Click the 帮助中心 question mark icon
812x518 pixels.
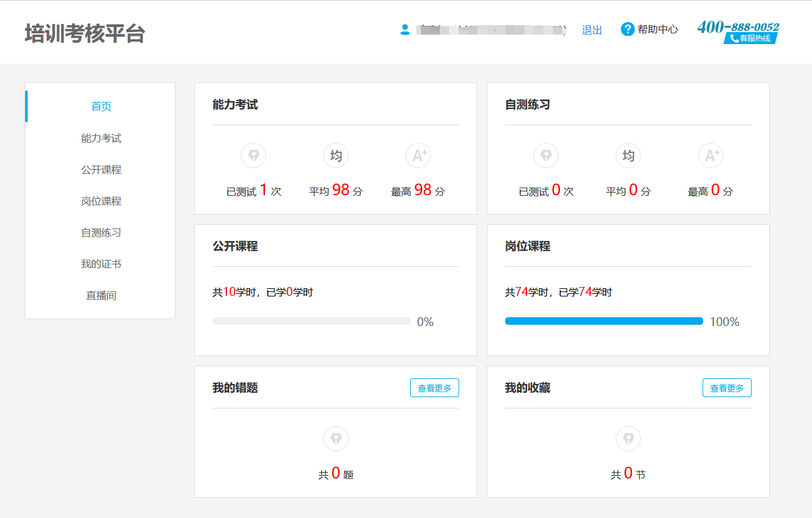628,30
